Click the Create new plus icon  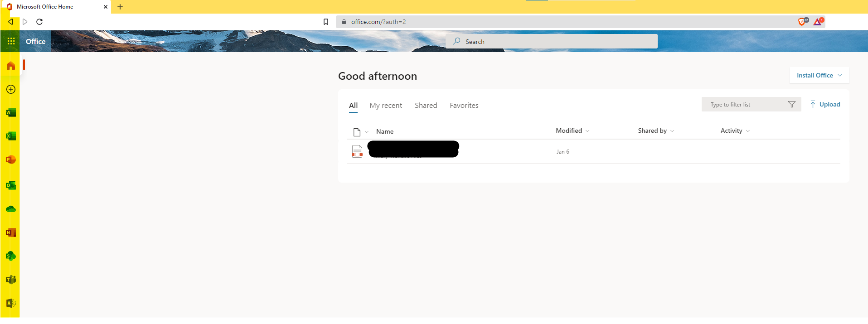point(11,89)
